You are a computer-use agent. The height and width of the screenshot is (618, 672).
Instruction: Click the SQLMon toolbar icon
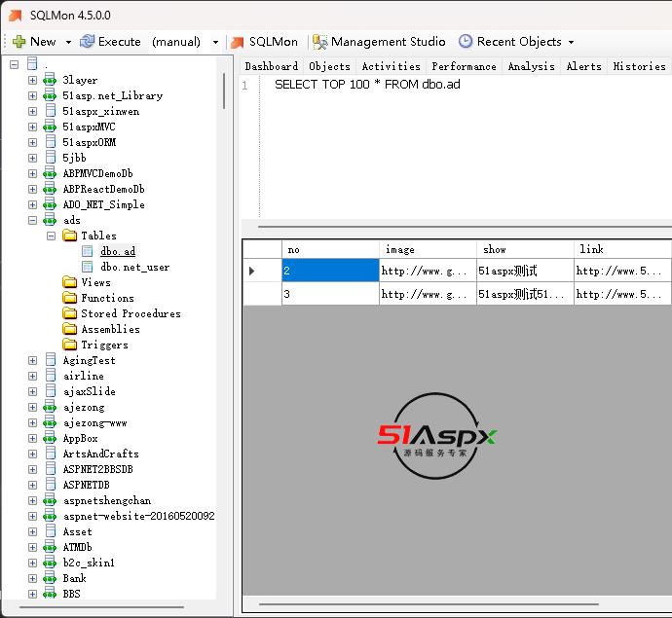click(x=237, y=42)
